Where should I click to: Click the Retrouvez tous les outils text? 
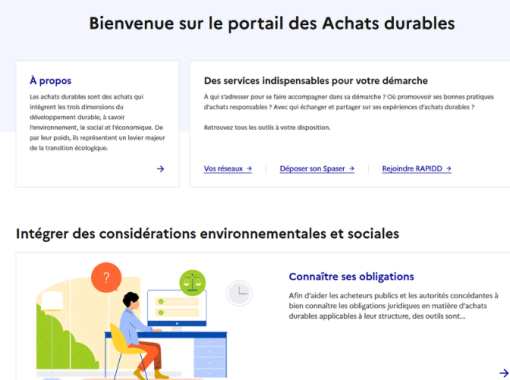pyautogui.click(x=267, y=128)
